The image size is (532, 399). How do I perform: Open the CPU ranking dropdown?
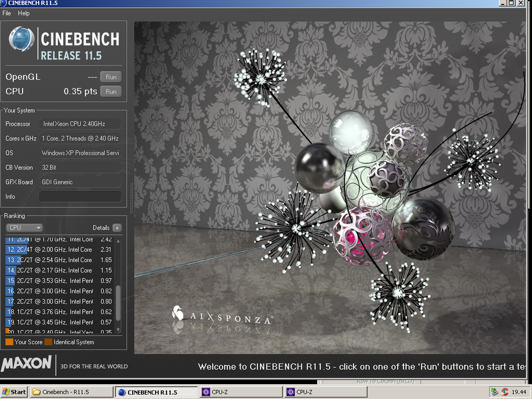pyautogui.click(x=24, y=228)
